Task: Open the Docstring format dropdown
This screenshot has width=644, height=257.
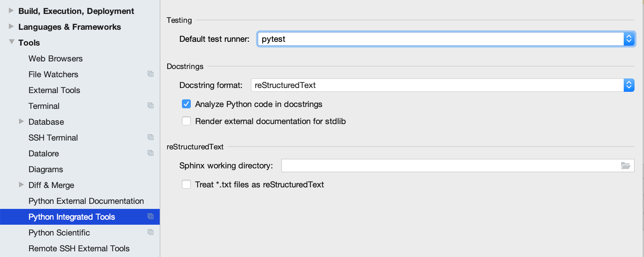Action: click(x=442, y=85)
